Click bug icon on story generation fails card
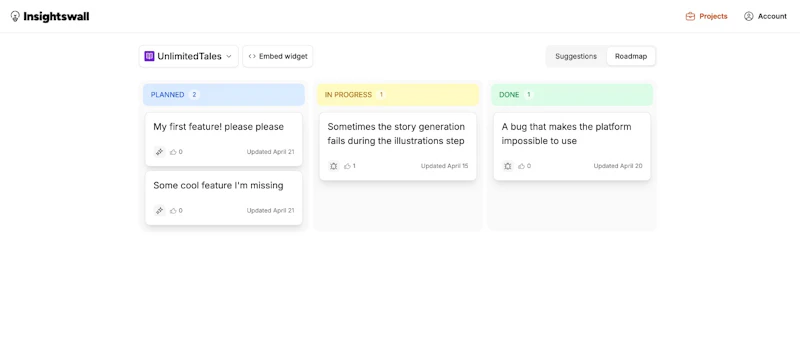 click(x=334, y=166)
